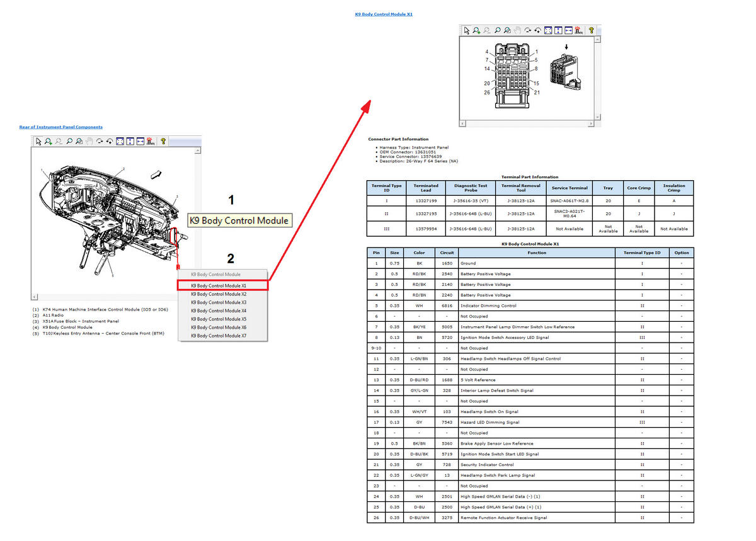
Task: Open K9 Body Control Module X1 heading link
Action: 384,14
